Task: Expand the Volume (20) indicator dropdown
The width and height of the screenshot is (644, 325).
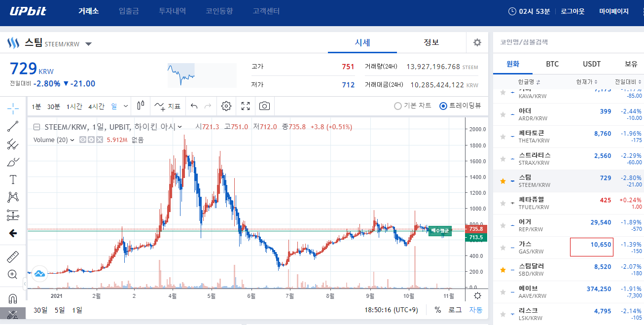Action: coord(72,140)
